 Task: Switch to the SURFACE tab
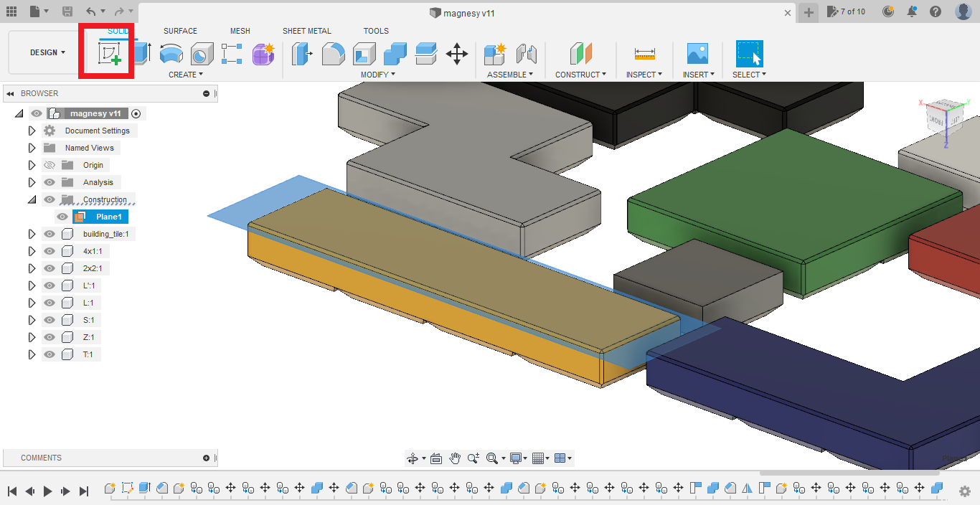[x=180, y=31]
